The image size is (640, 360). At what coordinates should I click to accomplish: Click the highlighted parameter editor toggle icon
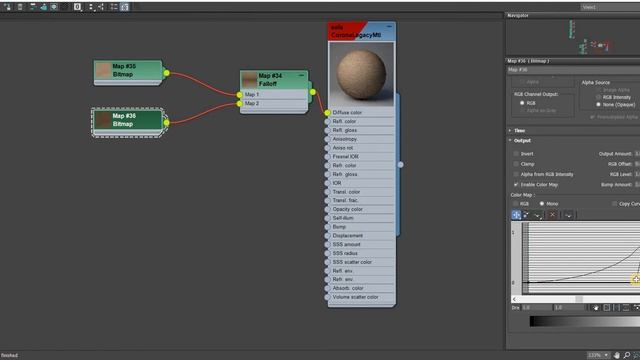(124, 7)
